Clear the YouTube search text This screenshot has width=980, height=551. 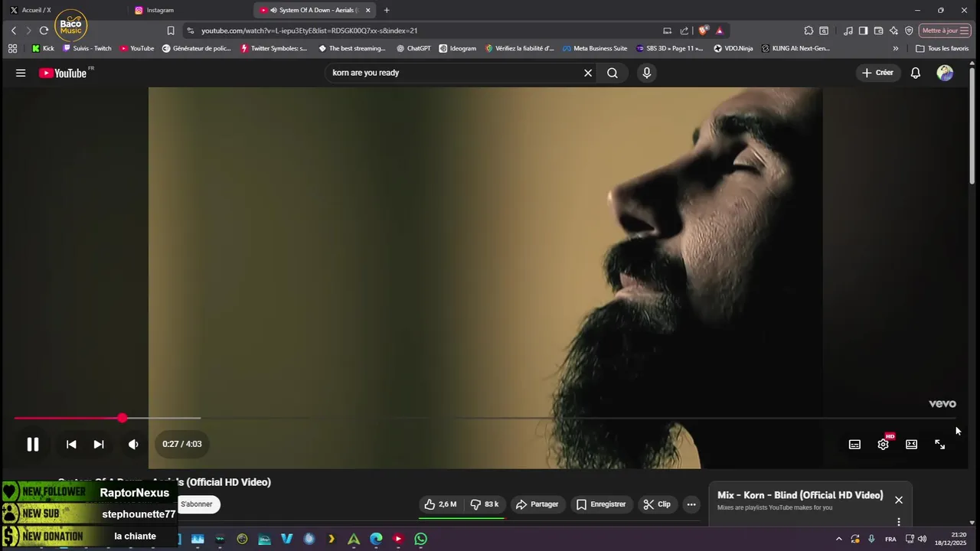coord(588,73)
